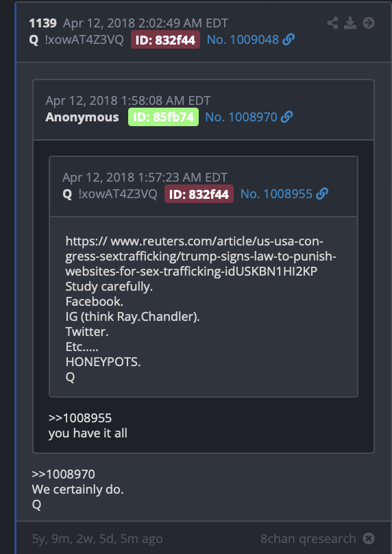Click the X icon beside 8chan qresearch
This screenshot has height=554, width=392.
click(369, 538)
